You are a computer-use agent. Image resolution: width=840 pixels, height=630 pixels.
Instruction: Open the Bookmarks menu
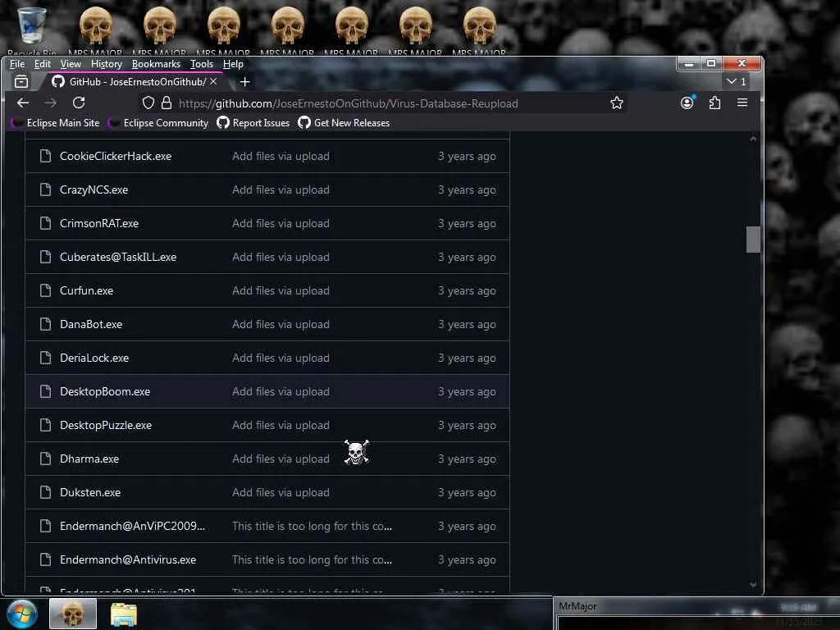[x=156, y=64]
